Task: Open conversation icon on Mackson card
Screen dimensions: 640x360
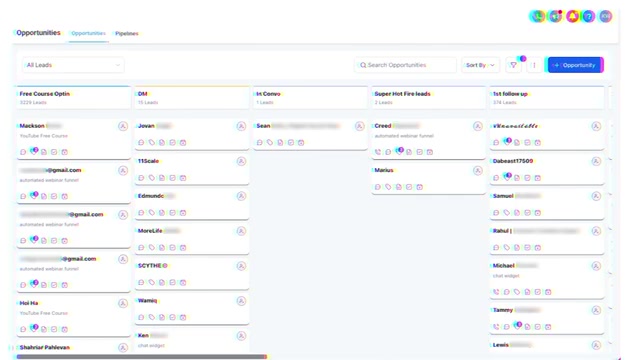Action: 23,152
